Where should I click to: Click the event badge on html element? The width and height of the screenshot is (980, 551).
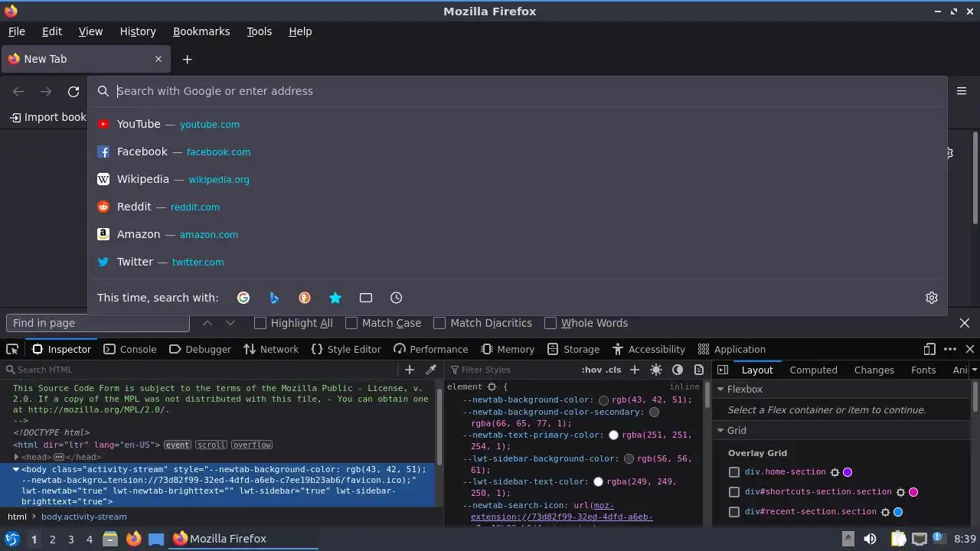coord(178,445)
